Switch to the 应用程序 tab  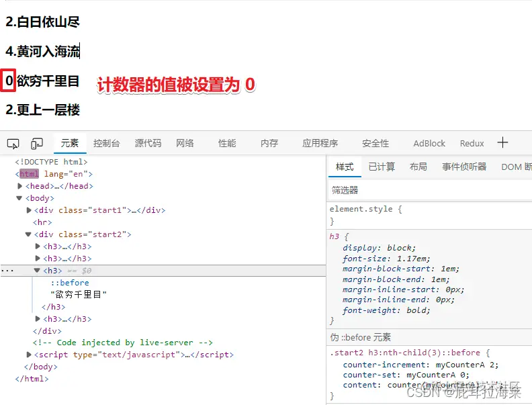320,143
